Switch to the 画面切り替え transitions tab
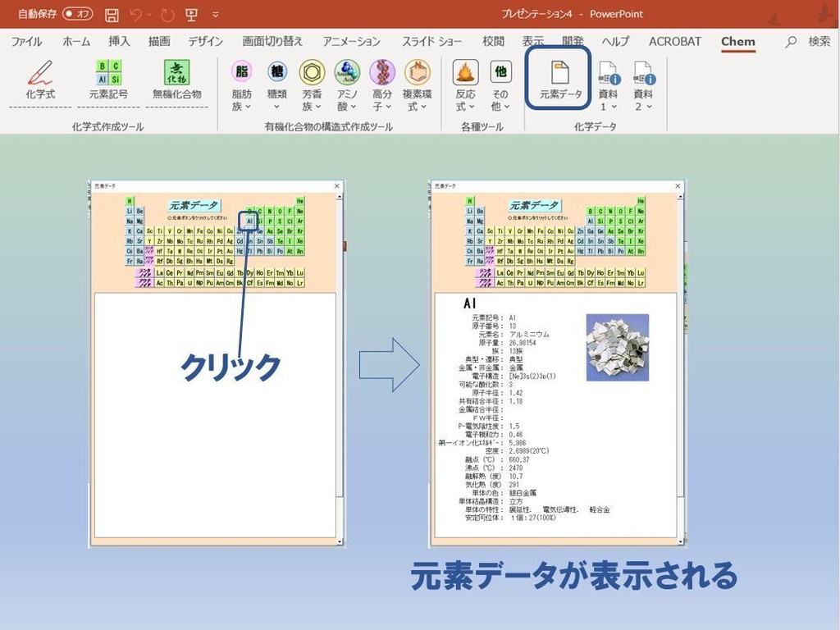This screenshot has height=630, width=840. click(272, 41)
